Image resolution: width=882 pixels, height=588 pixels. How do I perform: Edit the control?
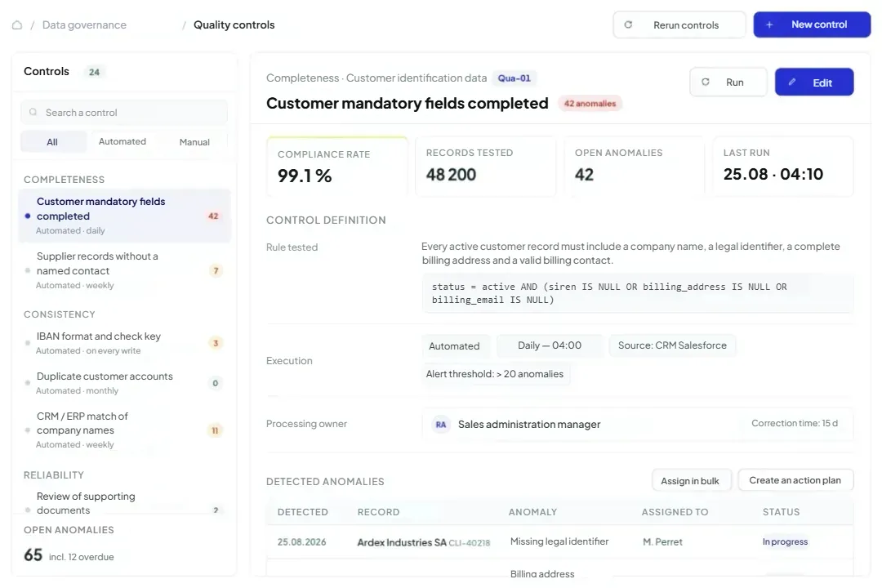coord(814,82)
